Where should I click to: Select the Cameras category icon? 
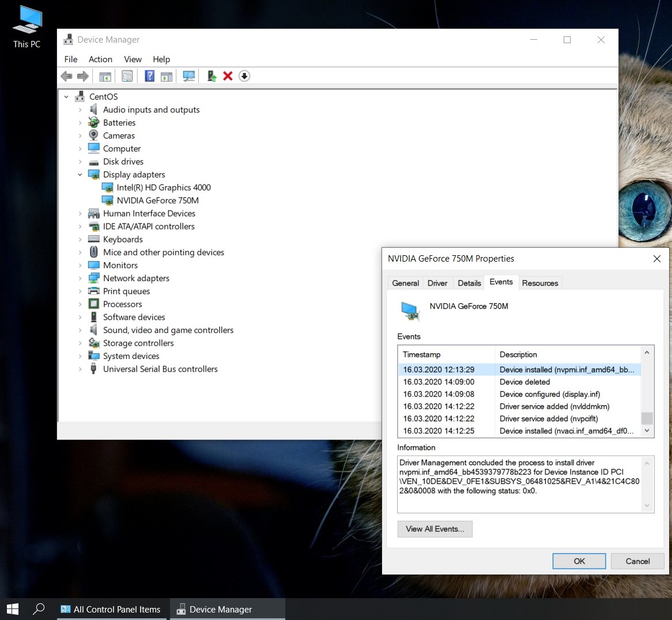(93, 135)
